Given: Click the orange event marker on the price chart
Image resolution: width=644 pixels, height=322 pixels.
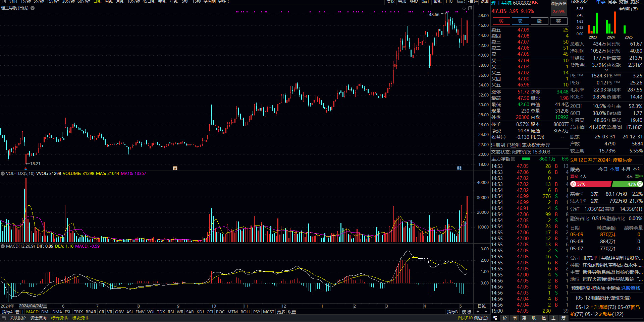Looking at the screenshot, I should (175, 168).
